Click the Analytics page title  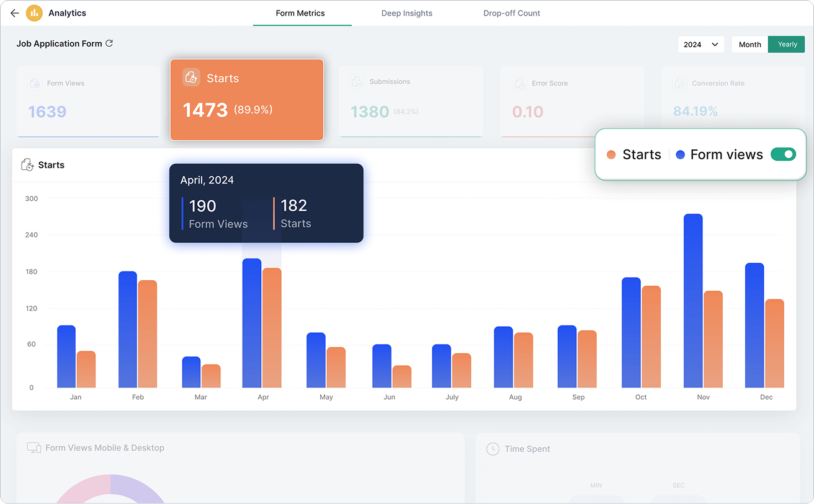point(67,13)
